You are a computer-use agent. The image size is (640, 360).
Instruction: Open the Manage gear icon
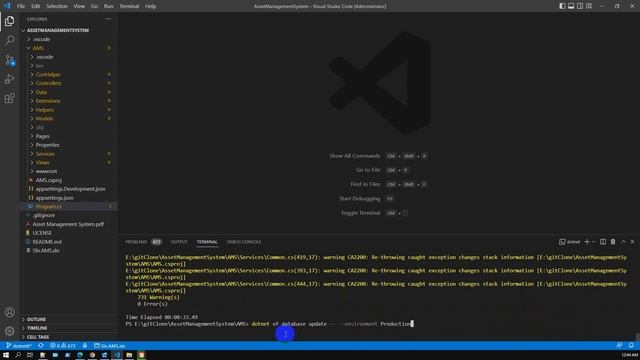point(9,331)
